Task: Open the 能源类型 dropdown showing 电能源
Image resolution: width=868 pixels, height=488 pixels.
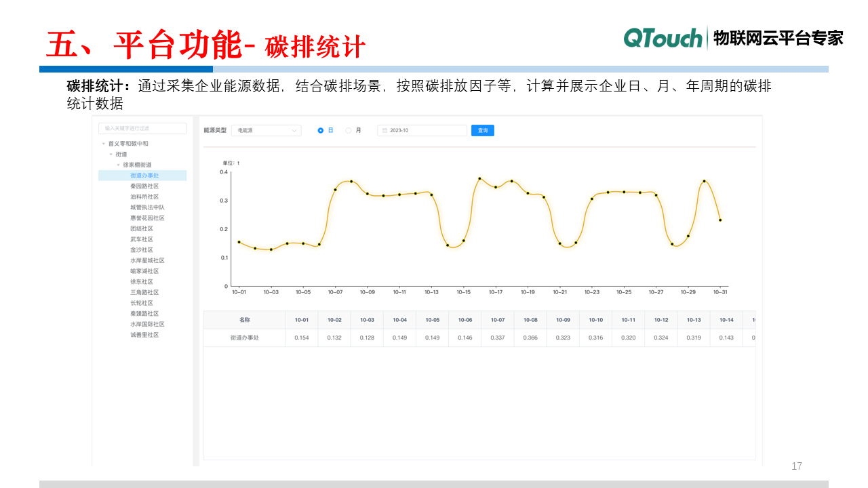Action: 266,131
